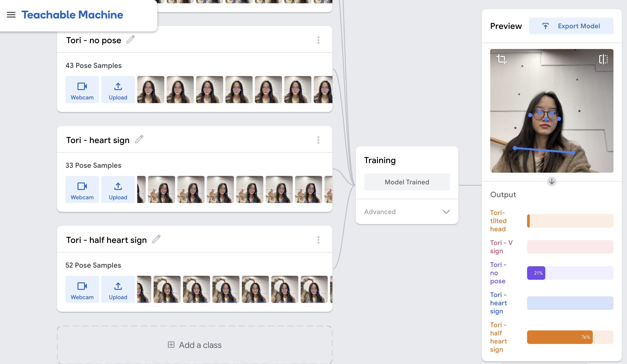
Task: Click pencil icon next to 'half heart sign'
Action: click(x=156, y=239)
